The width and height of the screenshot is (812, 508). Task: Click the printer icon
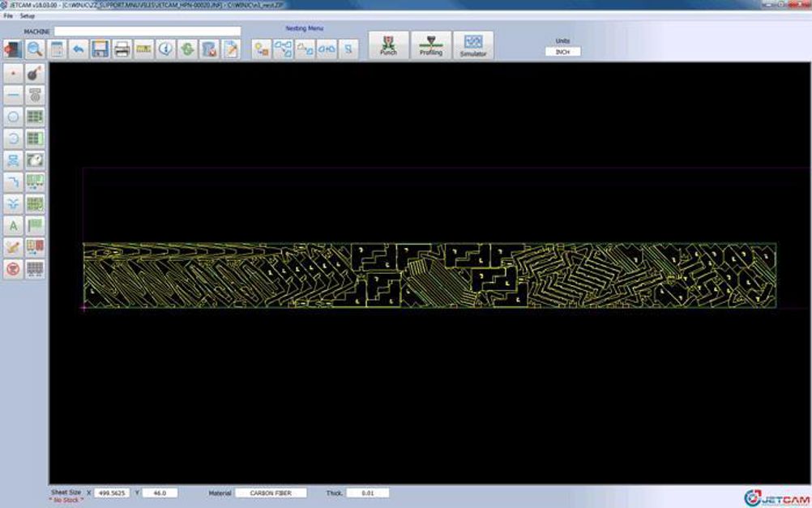tap(122, 49)
